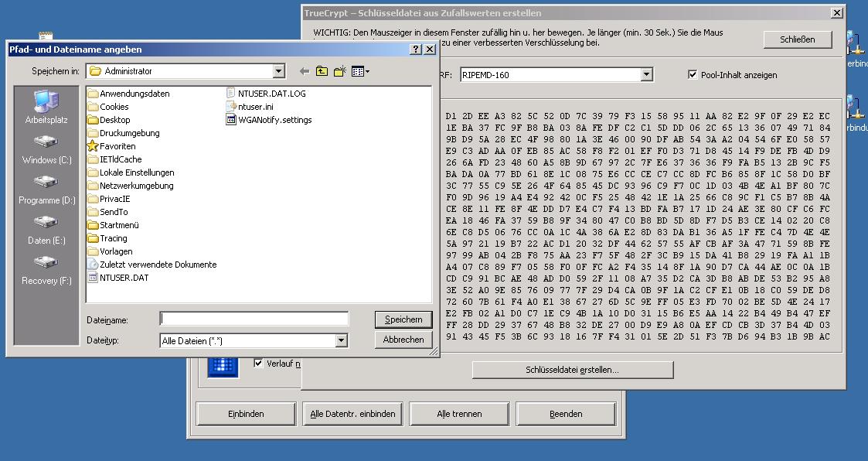
Task: Click the Beenden button
Action: 566,414
